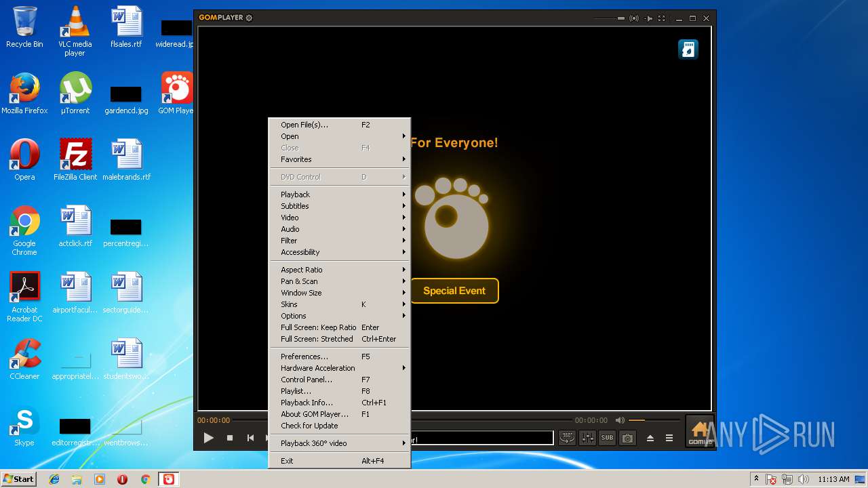The image size is (868, 488).
Task: Open the GOM Player settings gear in title bar
Action: 249,18
